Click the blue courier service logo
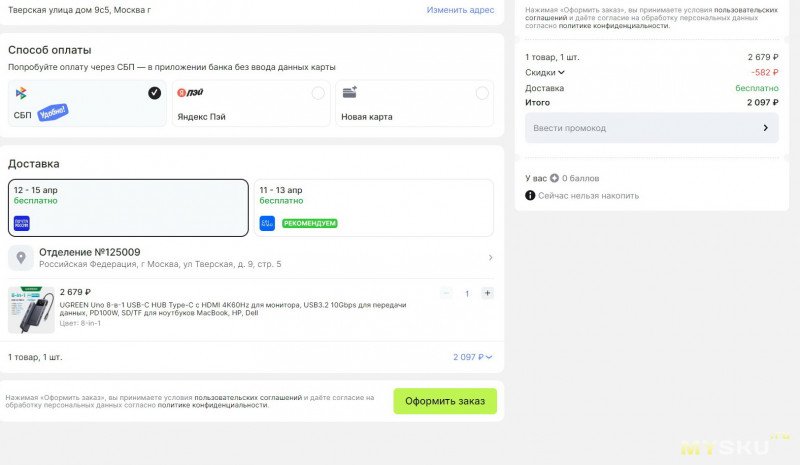The height and width of the screenshot is (465, 800). [x=267, y=223]
